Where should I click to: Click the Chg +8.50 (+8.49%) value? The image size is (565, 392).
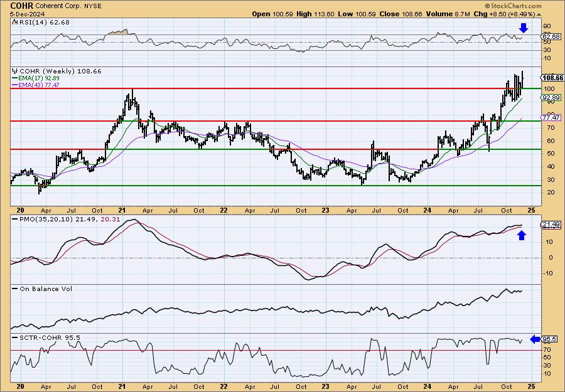point(504,14)
